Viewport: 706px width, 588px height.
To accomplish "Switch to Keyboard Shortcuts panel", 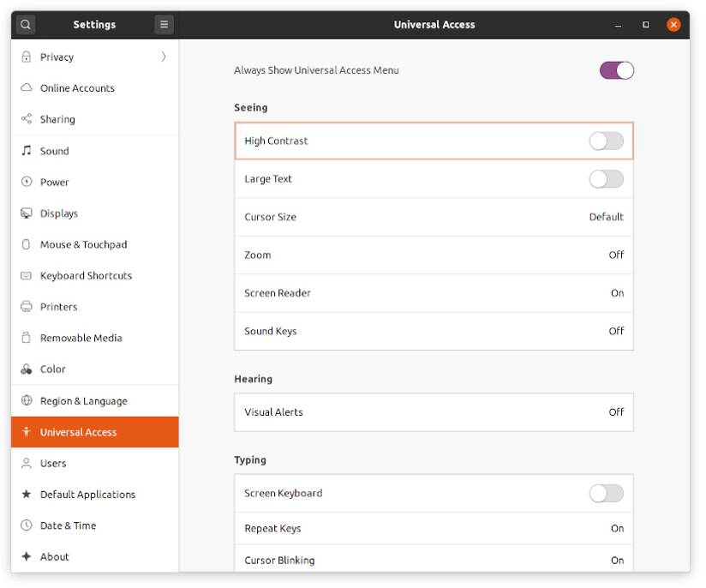I will (95, 275).
